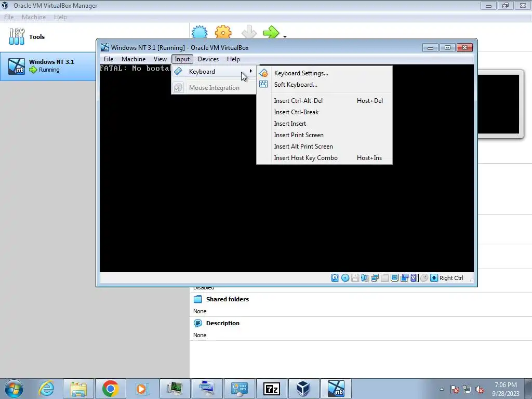
Task: Click the Shared folders section heading
Action: 228,299
